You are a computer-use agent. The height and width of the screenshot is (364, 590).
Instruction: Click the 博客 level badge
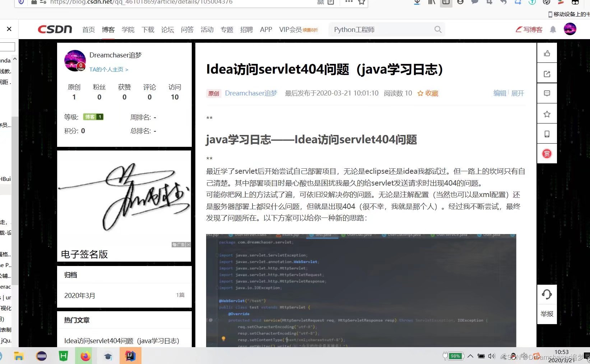pos(93,117)
